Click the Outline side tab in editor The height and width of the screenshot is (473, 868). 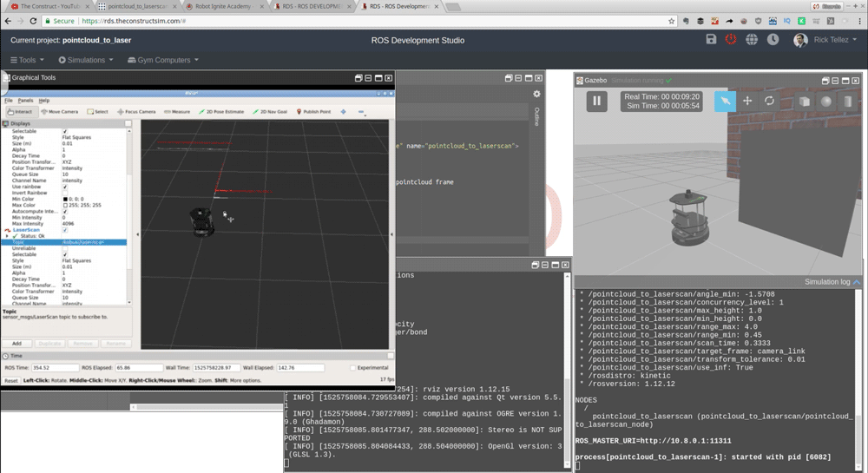coord(536,116)
